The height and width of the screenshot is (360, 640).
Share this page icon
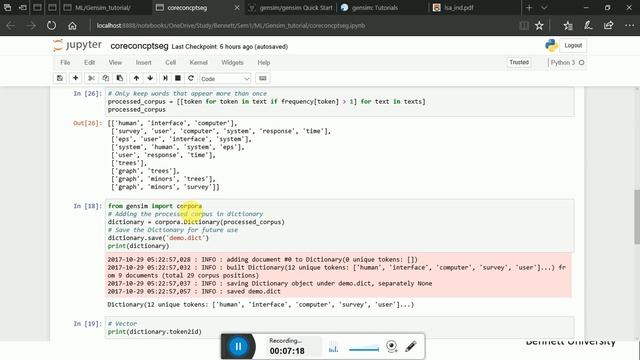(609, 26)
